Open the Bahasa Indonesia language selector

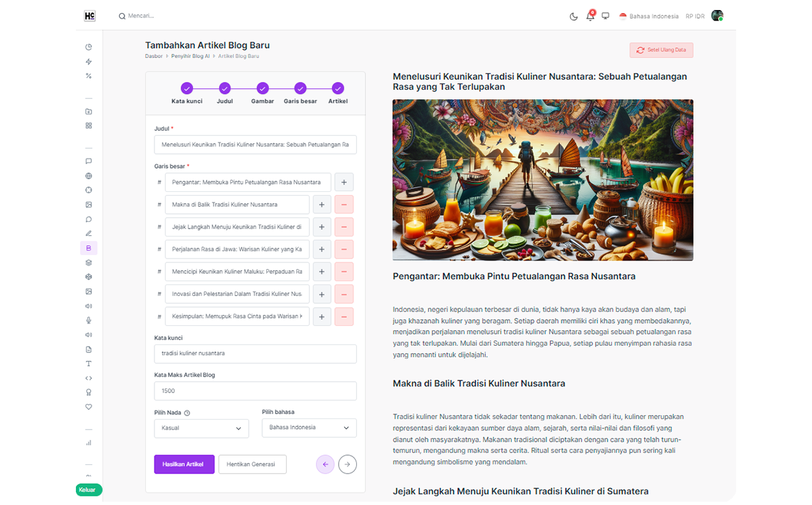click(x=649, y=16)
